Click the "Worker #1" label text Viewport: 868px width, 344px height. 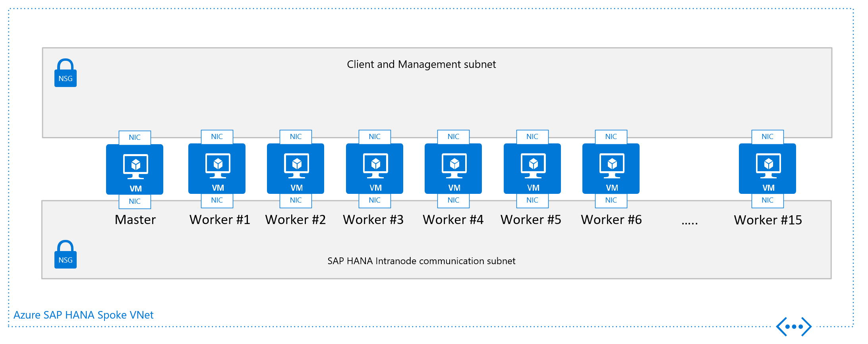coord(220,220)
